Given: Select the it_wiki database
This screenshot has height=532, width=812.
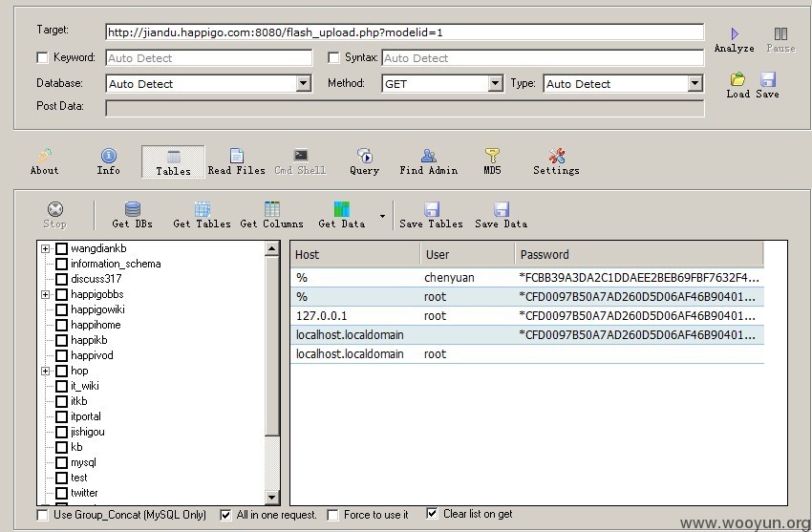Looking at the screenshot, I should (85, 386).
